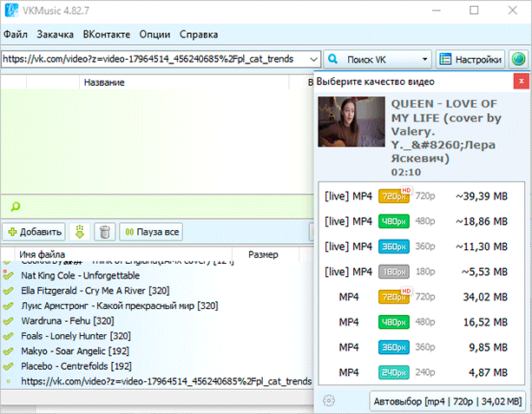Click checkmark icon beside Wardruna - Fehu
The image size is (532, 414).
pyautogui.click(x=8, y=321)
